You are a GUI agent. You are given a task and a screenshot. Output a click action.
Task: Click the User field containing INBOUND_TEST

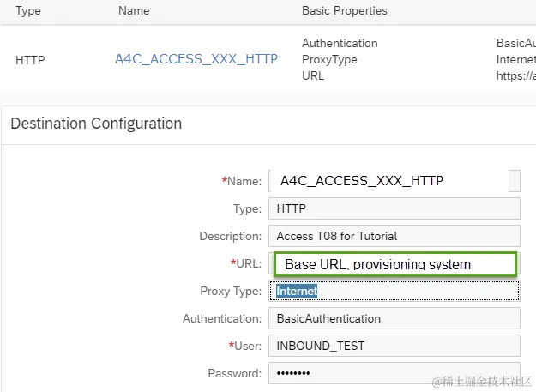coord(394,346)
